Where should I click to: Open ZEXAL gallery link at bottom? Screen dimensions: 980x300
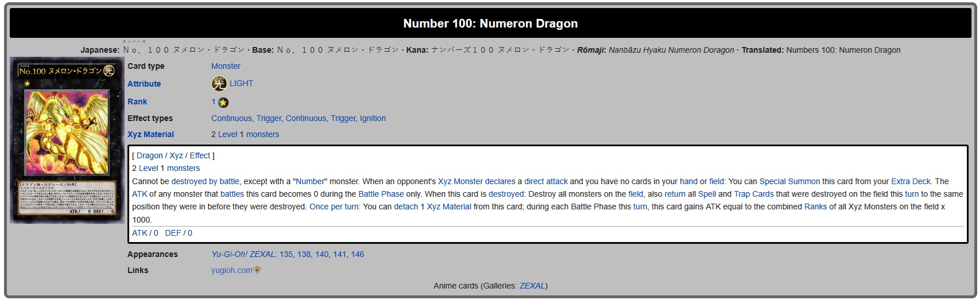tap(532, 286)
